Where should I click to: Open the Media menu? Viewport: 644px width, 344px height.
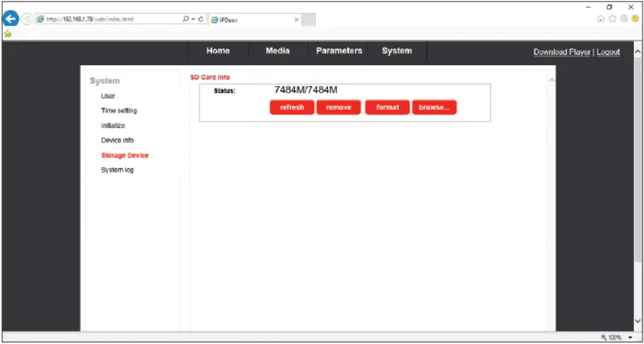278,51
